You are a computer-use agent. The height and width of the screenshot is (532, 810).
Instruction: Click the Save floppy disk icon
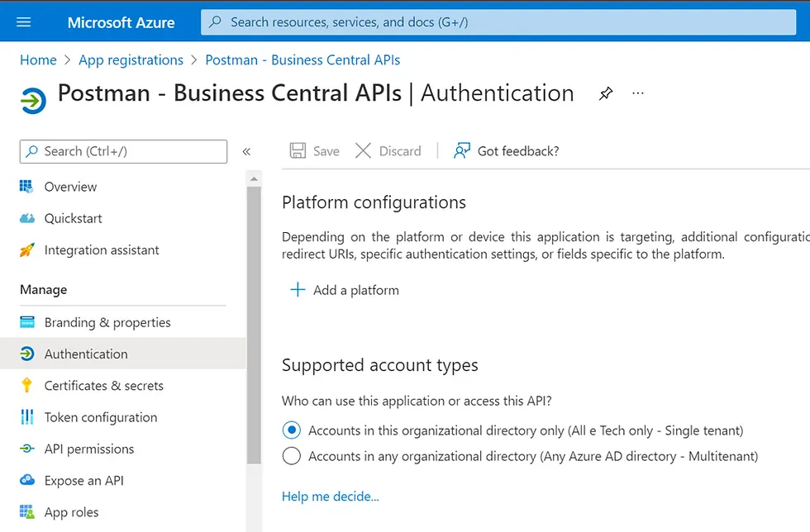298,150
